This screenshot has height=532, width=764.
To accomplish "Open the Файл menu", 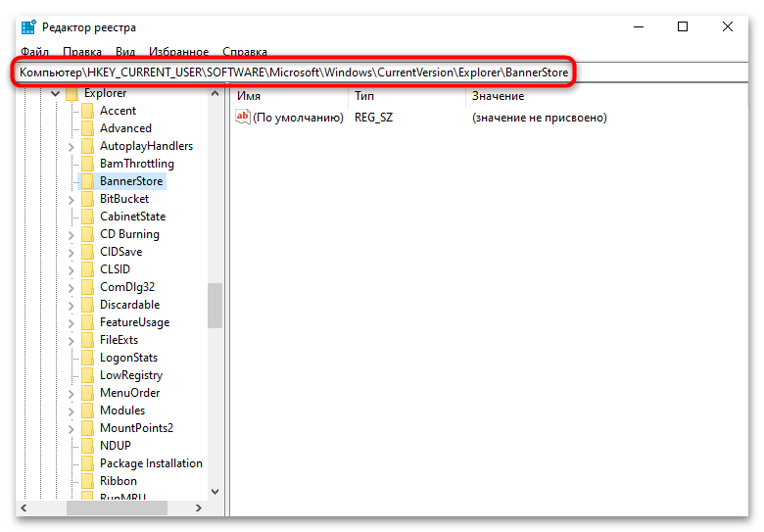I will 34,52.
